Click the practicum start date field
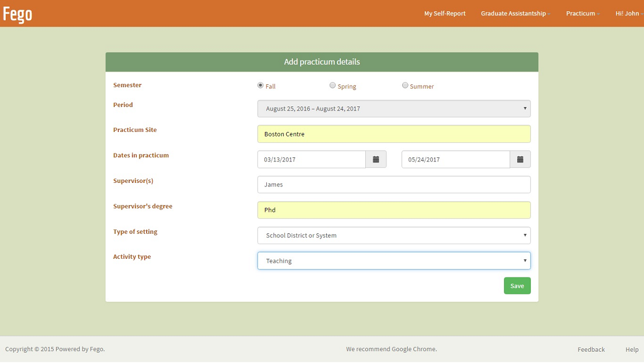644x363 pixels. pyautogui.click(x=312, y=160)
